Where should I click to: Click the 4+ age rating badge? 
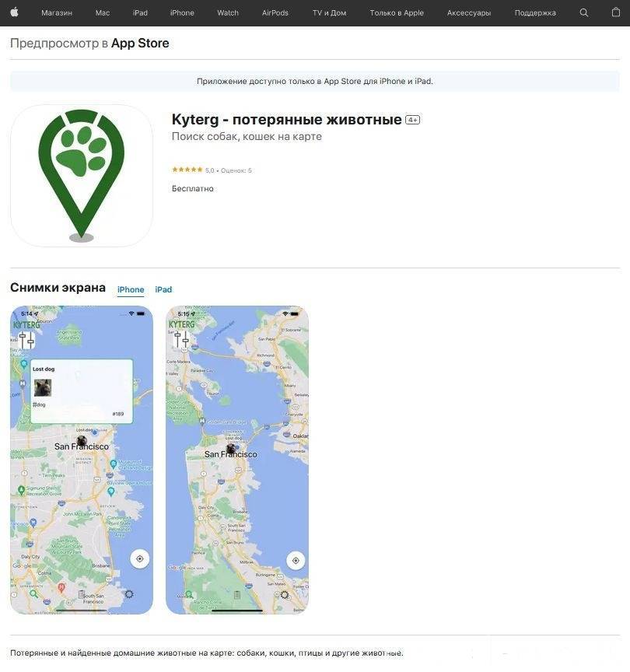(413, 120)
